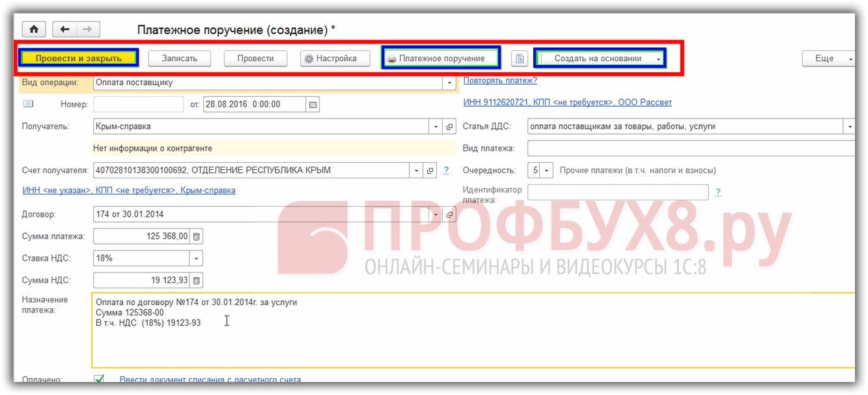This screenshot has height=395, width=868.
Task: Click into the Номер input field
Action: click(x=138, y=105)
